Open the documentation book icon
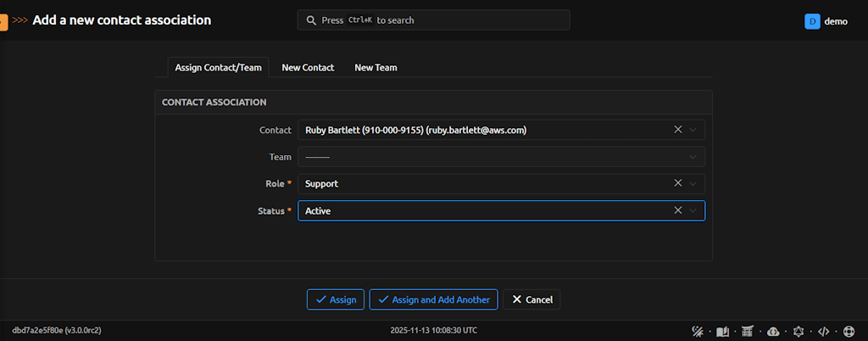Screen dimensions: 868x341 click(723, 331)
